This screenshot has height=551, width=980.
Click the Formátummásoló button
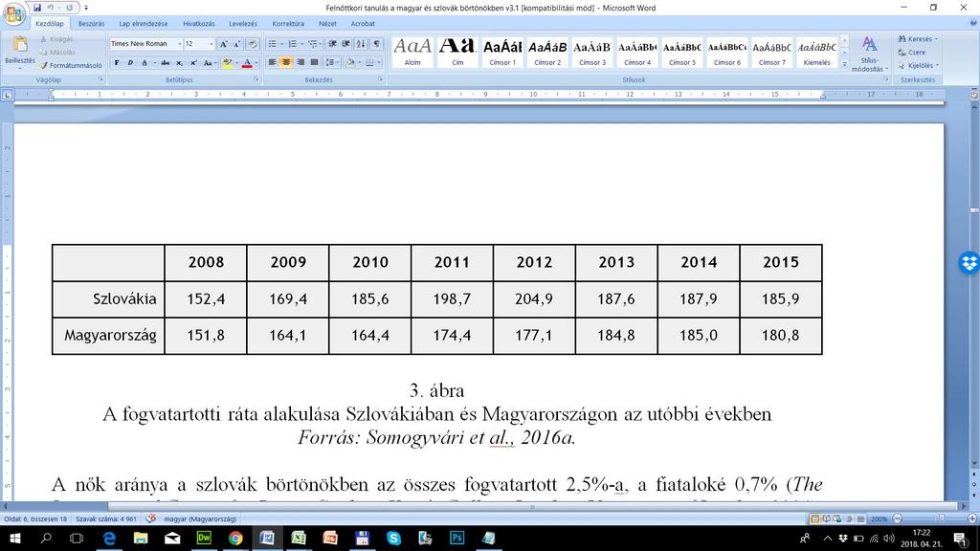tap(71, 66)
